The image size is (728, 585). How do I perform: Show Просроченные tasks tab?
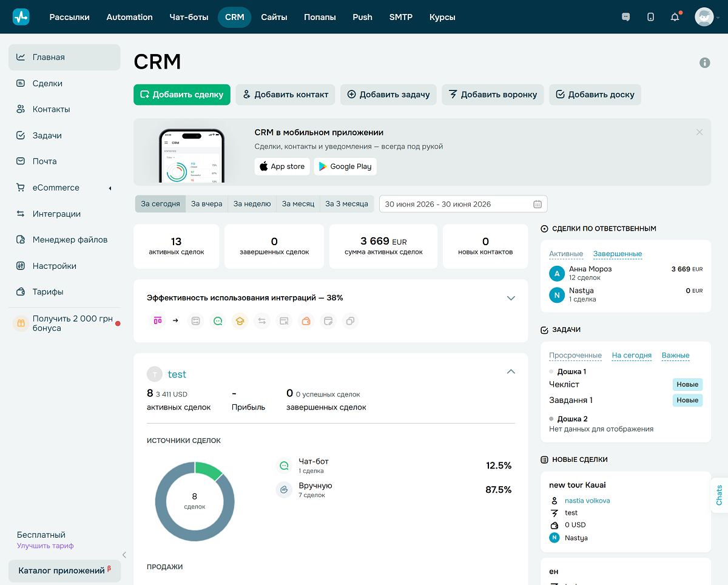575,356
